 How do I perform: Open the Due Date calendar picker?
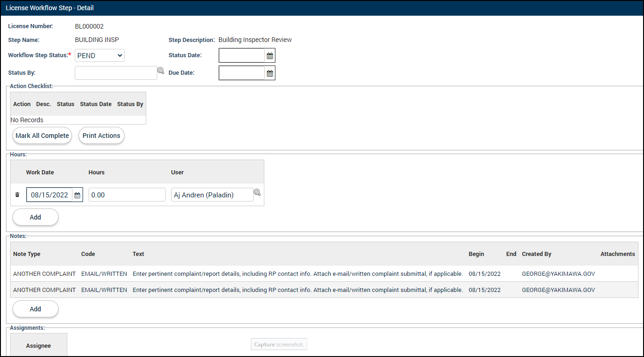click(270, 73)
